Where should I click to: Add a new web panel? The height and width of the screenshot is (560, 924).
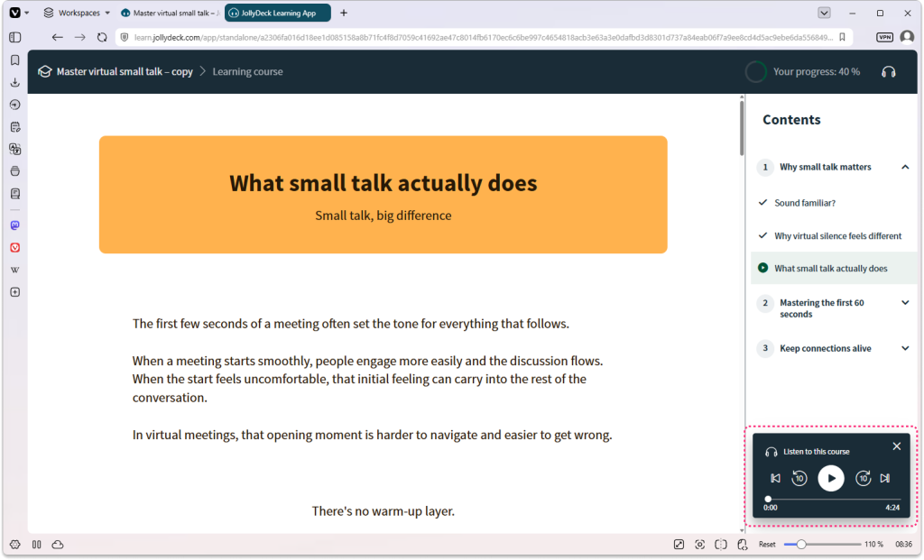(x=15, y=292)
